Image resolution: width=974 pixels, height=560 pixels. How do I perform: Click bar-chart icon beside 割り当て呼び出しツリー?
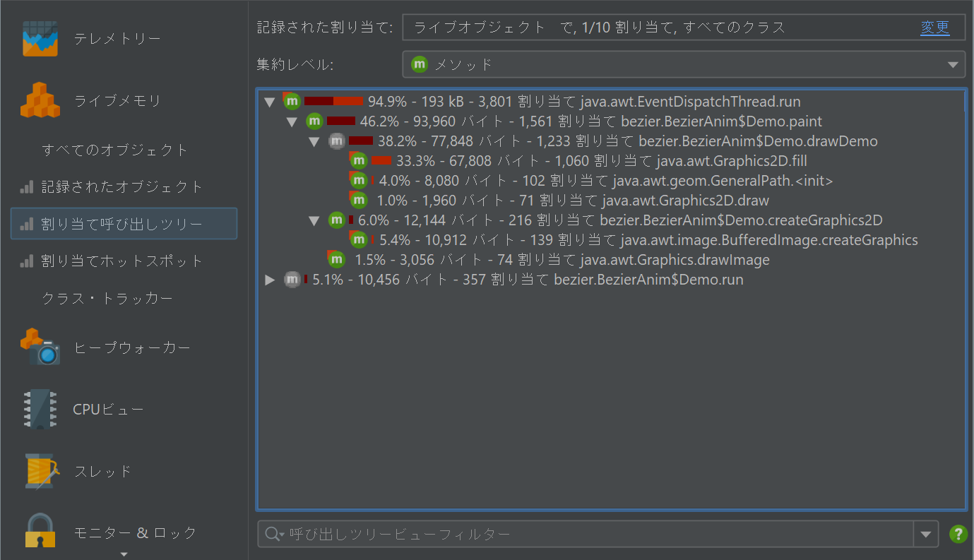pyautogui.click(x=27, y=224)
